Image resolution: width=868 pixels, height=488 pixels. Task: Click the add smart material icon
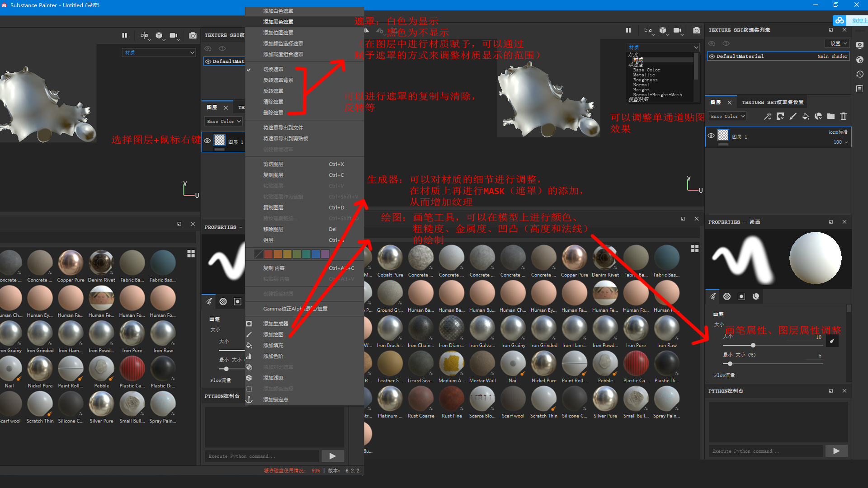(818, 117)
